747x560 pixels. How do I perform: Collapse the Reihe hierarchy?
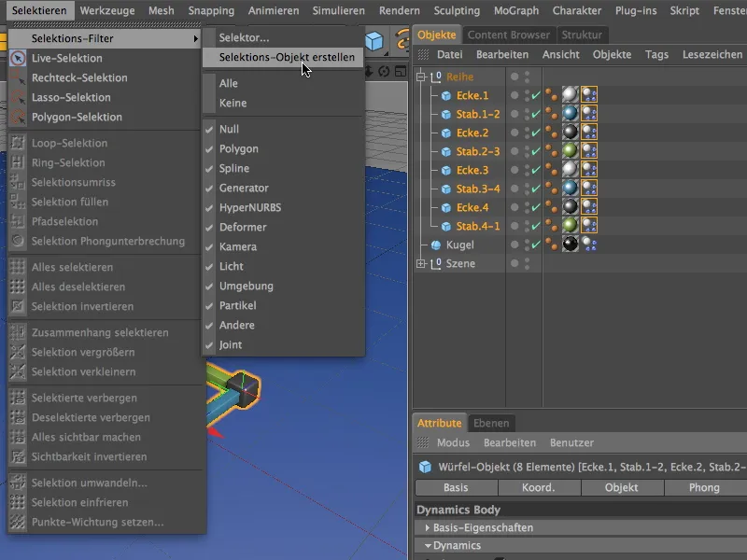pos(421,77)
